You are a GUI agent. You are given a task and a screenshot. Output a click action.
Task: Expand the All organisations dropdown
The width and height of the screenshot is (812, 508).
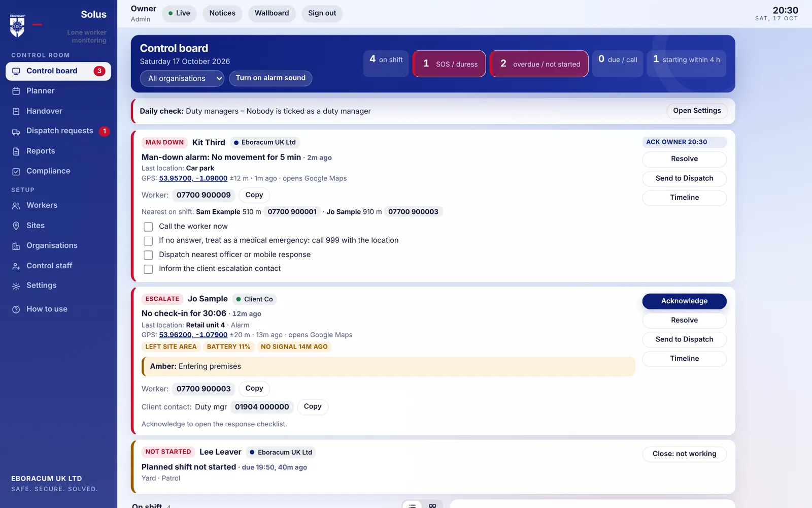pyautogui.click(x=182, y=78)
